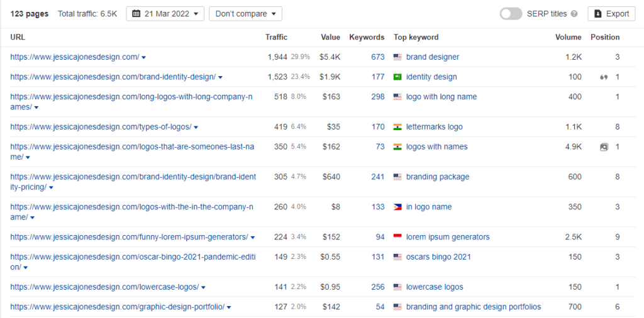644x318 pixels.
Task: Click the 1,944 traffic value
Action: pos(277,57)
